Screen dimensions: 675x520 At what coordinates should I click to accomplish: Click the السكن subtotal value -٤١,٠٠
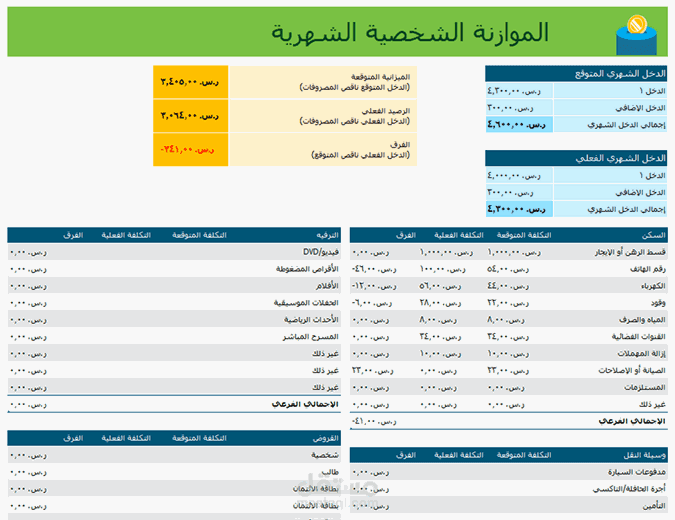click(374, 421)
